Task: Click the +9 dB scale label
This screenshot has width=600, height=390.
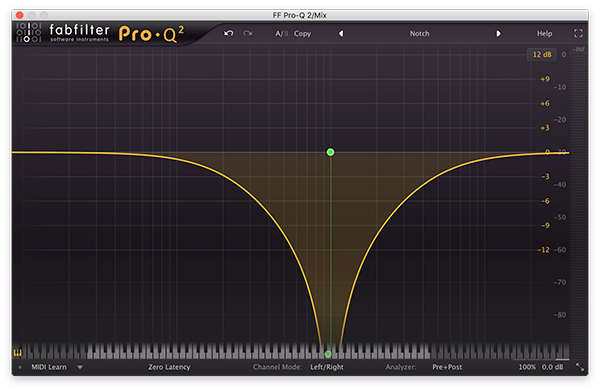Action: [x=545, y=79]
